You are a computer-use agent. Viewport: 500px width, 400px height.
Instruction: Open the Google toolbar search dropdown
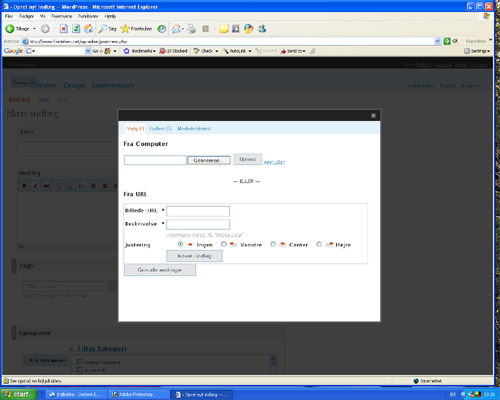tap(88, 51)
